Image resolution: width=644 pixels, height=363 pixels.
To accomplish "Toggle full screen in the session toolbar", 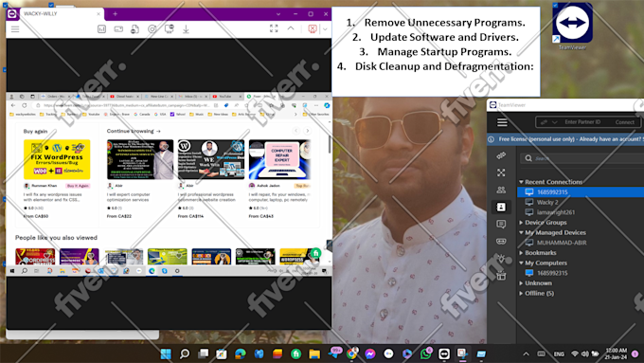I will point(274,28).
